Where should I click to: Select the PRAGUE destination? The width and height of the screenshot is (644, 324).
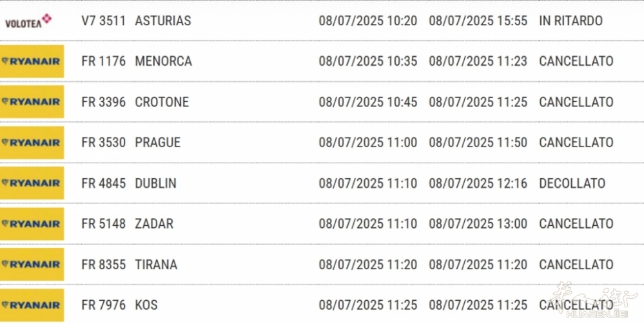coord(158,143)
